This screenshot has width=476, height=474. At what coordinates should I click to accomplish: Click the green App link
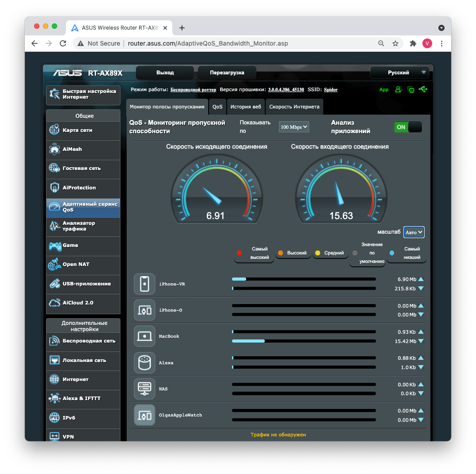[x=384, y=89]
